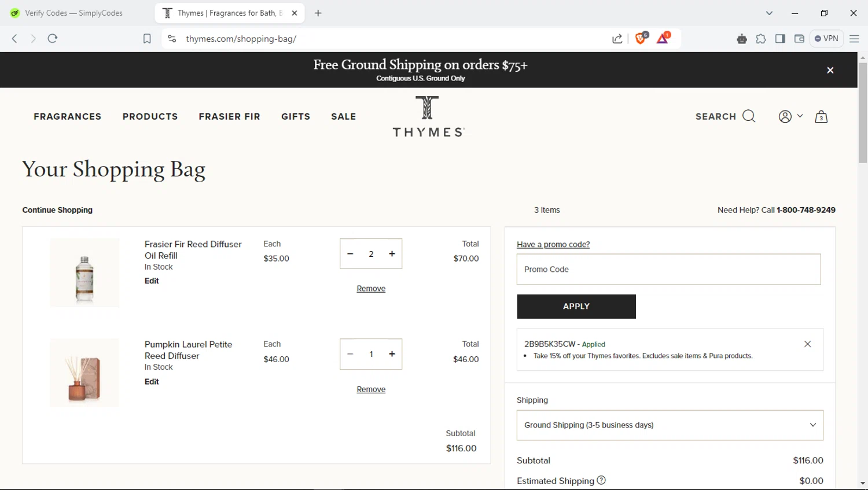Switch to Verify Codes SimplyCodes tab
The height and width of the screenshot is (490, 868).
[75, 13]
